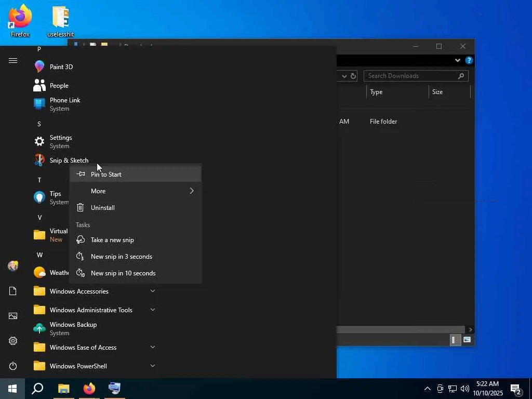This screenshot has width=532, height=399.
Task: Open Phone Link app icon
Action: click(x=39, y=104)
